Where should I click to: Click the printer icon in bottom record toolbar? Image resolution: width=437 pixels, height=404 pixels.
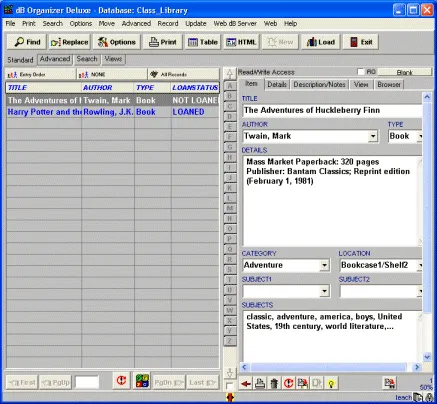[260, 384]
